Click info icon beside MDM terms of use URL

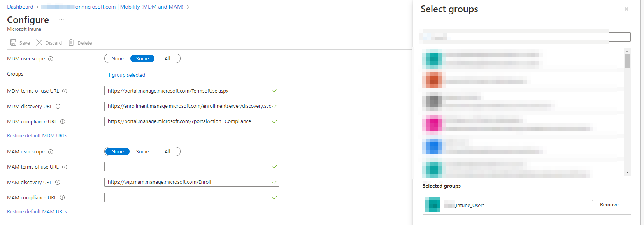pos(65,91)
